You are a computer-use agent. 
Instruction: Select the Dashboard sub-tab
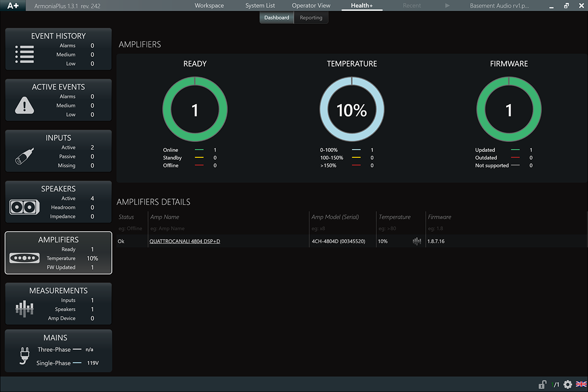277,18
